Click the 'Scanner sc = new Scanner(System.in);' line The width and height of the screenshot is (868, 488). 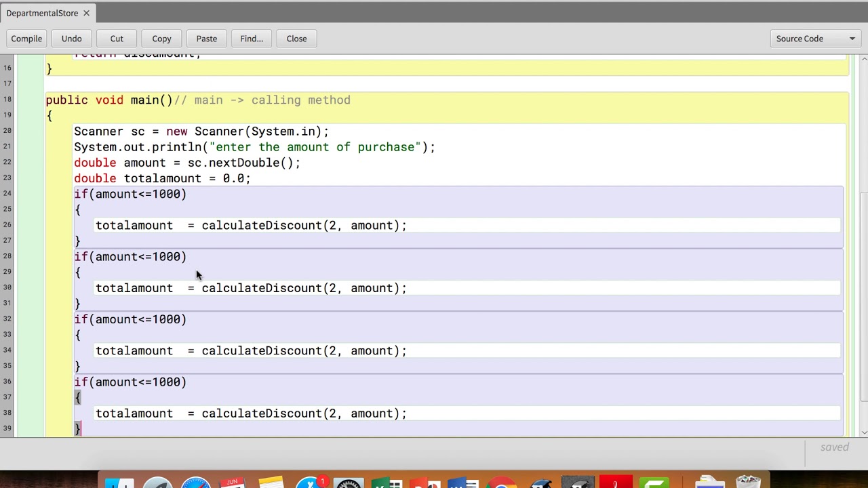coord(201,131)
